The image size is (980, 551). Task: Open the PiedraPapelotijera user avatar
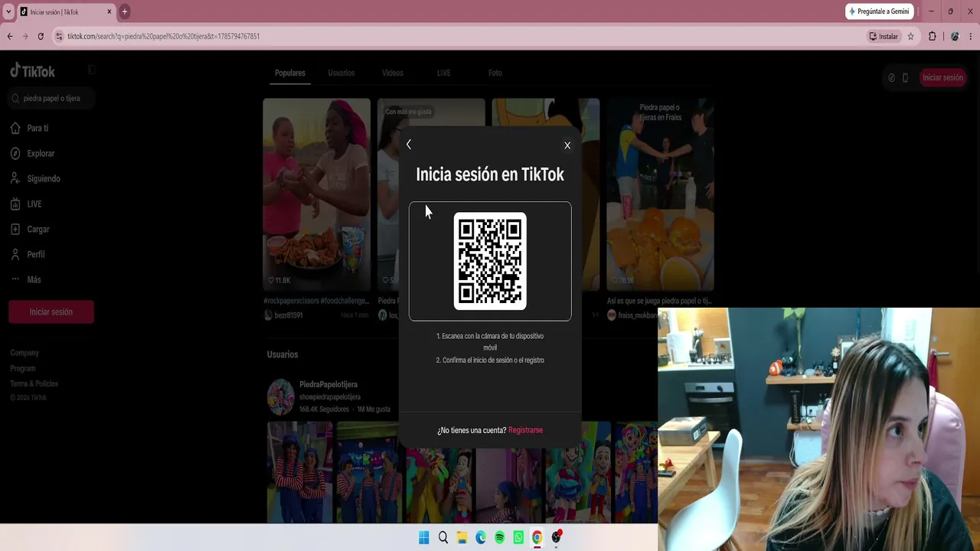click(x=281, y=397)
